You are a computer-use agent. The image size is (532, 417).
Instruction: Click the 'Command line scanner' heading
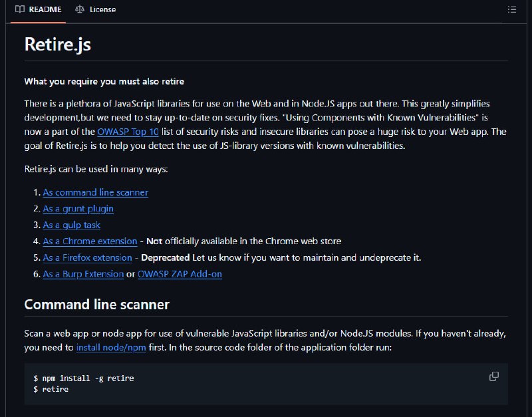pos(96,305)
